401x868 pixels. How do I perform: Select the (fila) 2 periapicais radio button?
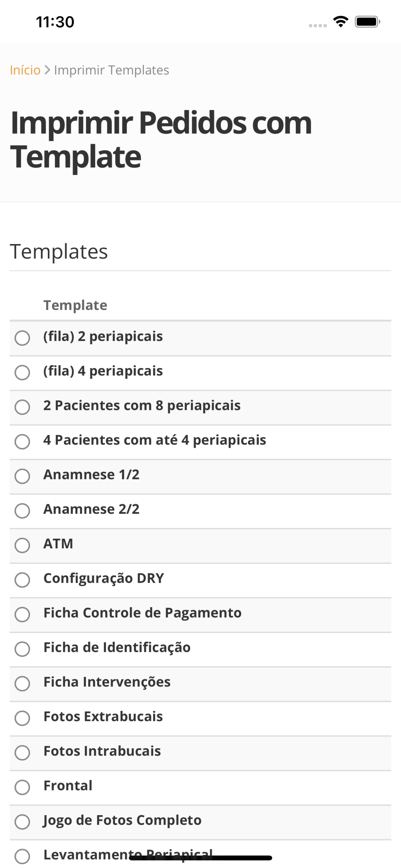coord(22,338)
